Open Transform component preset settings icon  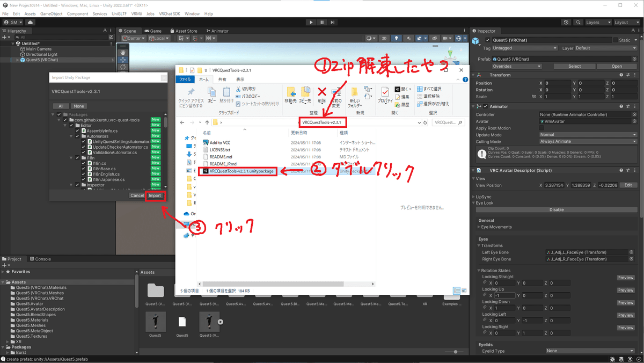[628, 75]
